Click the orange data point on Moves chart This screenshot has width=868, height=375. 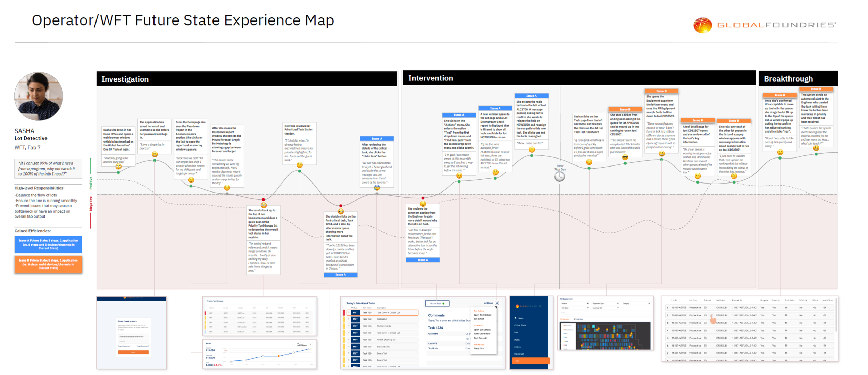[x=279, y=356]
